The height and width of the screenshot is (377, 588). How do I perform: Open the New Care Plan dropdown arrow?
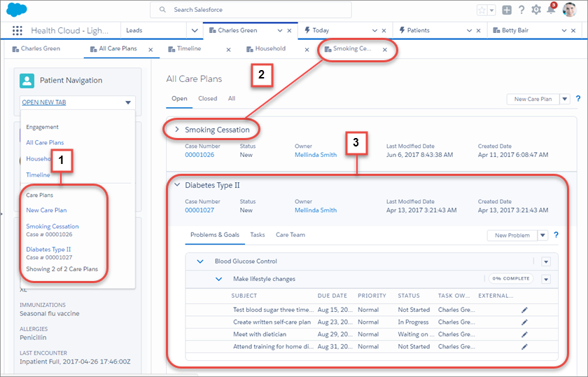coord(565,99)
